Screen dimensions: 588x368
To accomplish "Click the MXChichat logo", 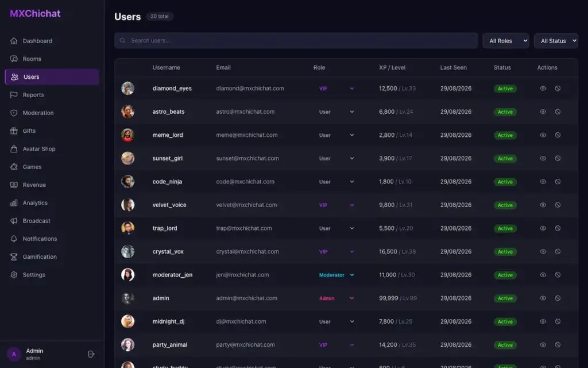I will 35,14.
